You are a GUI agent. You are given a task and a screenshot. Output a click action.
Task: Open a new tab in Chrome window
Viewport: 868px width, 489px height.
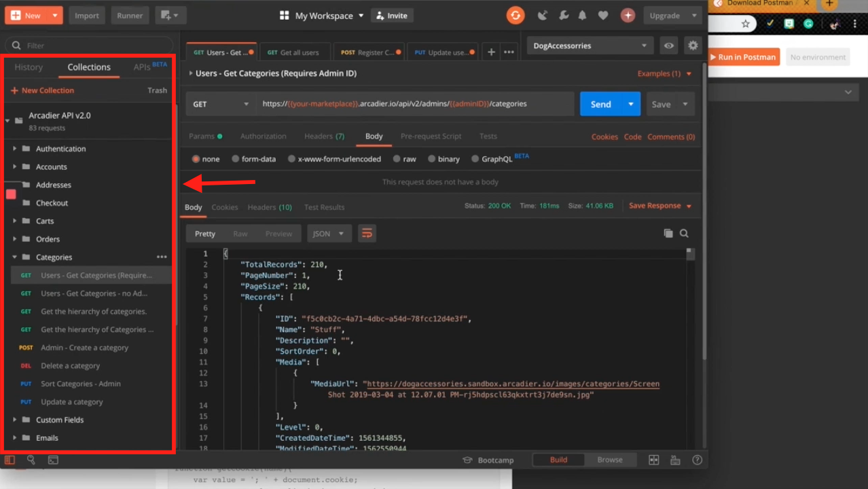[x=829, y=3]
